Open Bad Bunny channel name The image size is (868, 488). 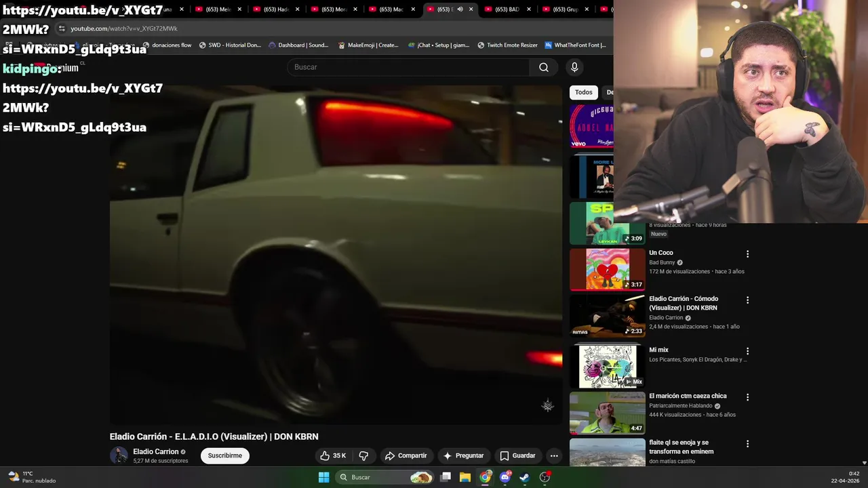pyautogui.click(x=662, y=262)
